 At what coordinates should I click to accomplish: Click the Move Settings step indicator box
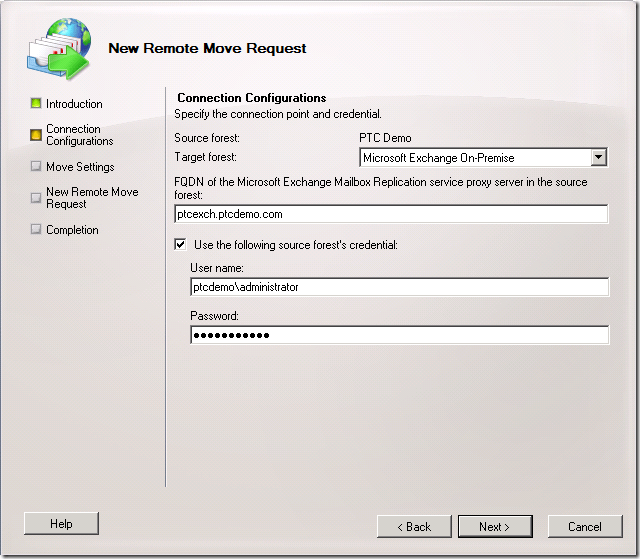(x=36, y=166)
